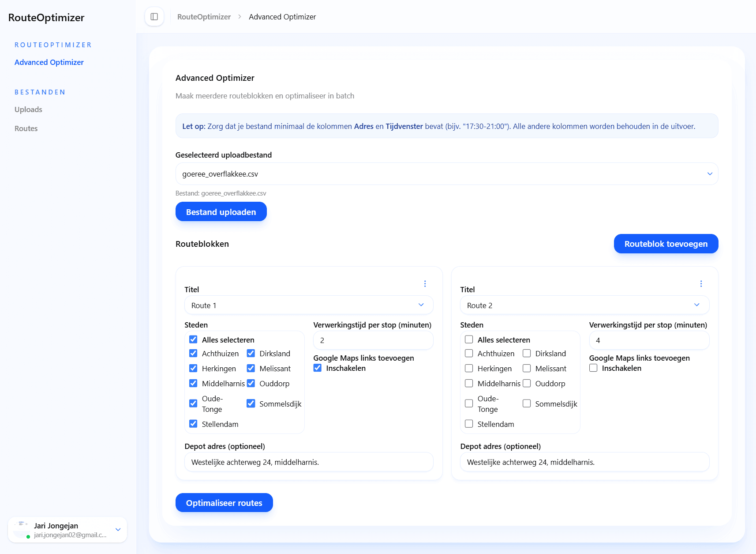Image resolution: width=756 pixels, height=554 pixels.
Task: Collapse the sidebar with the panel toggle icon
Action: pyautogui.click(x=154, y=16)
